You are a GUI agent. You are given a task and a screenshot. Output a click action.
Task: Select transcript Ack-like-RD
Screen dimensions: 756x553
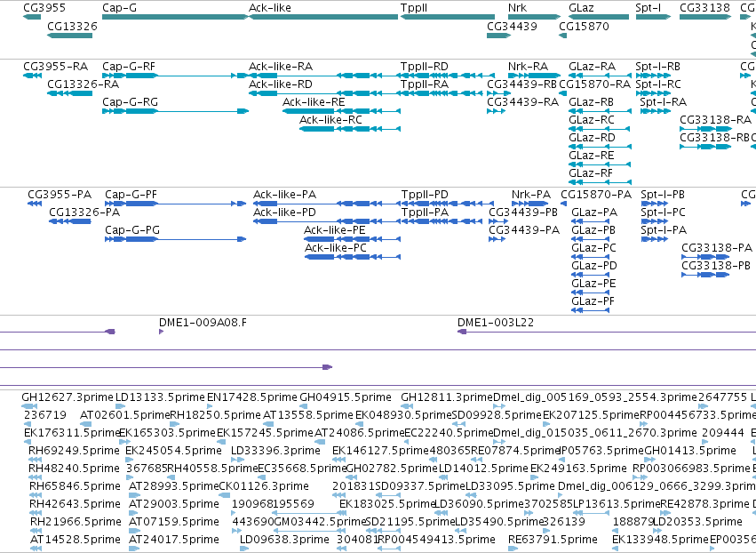click(x=281, y=84)
